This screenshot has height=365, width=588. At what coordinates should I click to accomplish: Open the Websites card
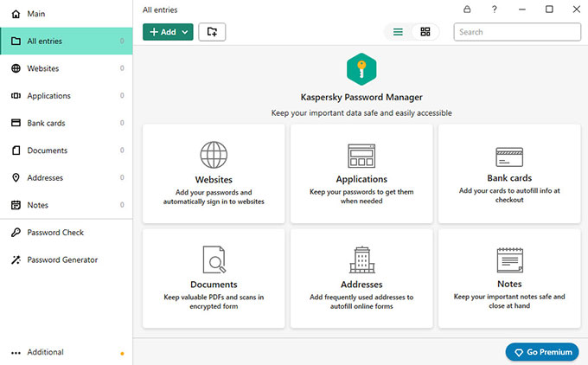click(x=214, y=174)
